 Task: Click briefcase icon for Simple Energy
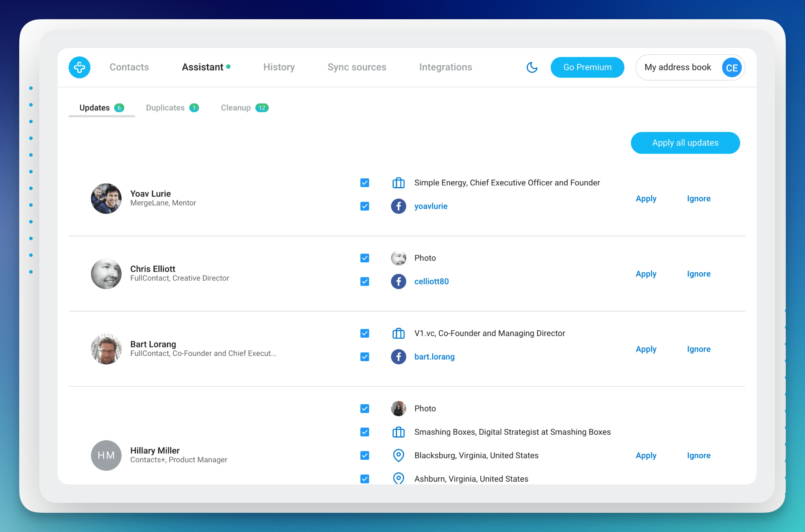click(398, 183)
